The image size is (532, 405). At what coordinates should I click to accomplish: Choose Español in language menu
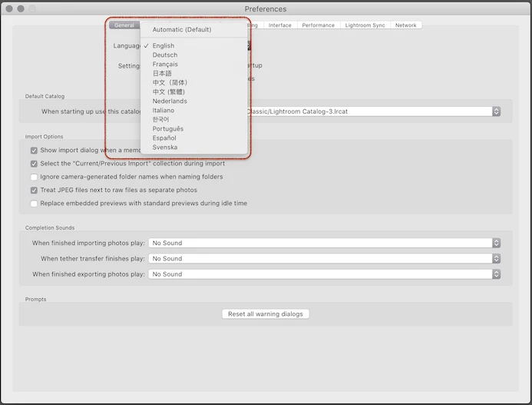pyautogui.click(x=193, y=138)
